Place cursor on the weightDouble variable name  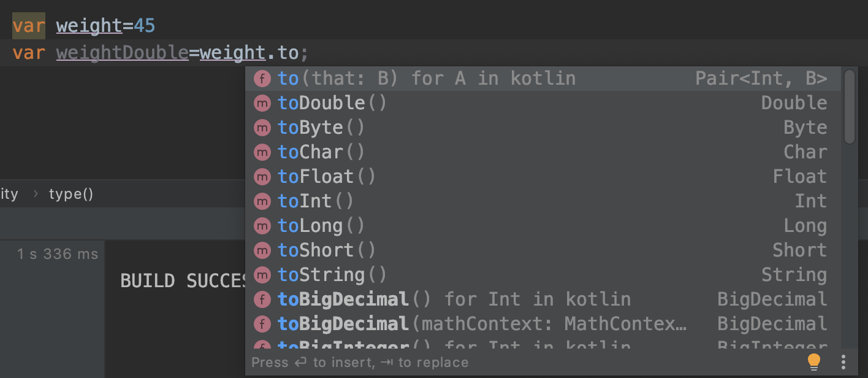click(x=123, y=53)
